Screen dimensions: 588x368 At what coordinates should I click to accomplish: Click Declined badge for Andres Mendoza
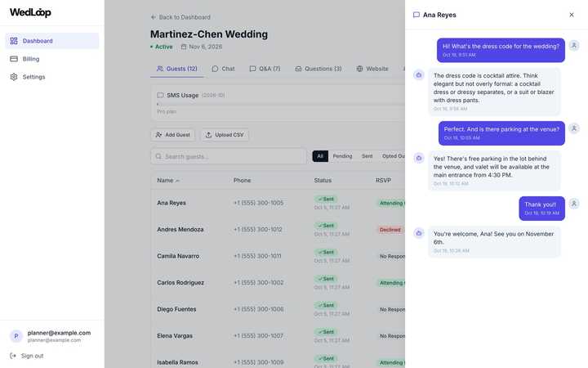(390, 230)
